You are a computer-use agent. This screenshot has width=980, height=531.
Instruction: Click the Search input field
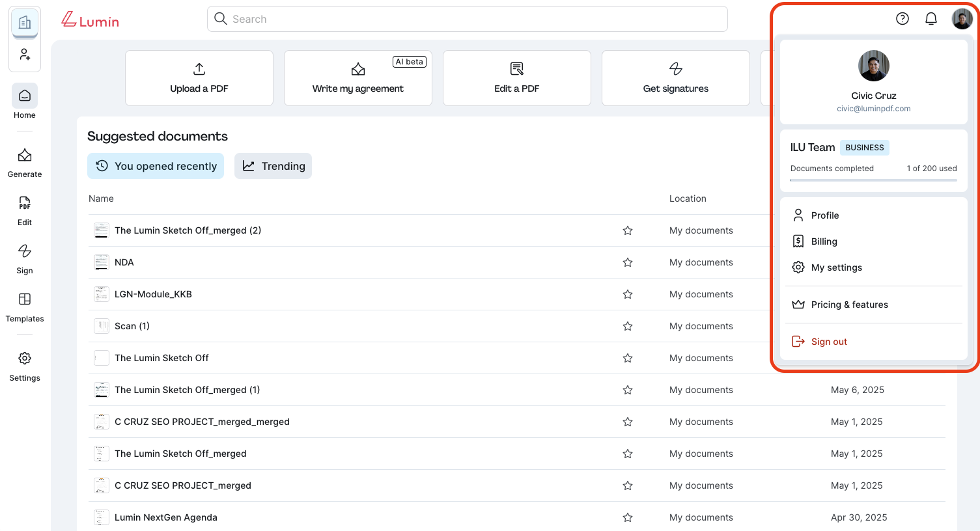[x=467, y=19]
